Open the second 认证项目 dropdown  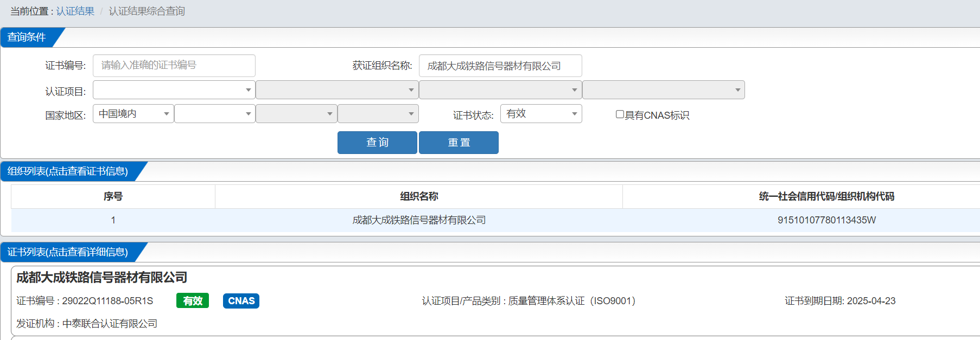(x=337, y=90)
